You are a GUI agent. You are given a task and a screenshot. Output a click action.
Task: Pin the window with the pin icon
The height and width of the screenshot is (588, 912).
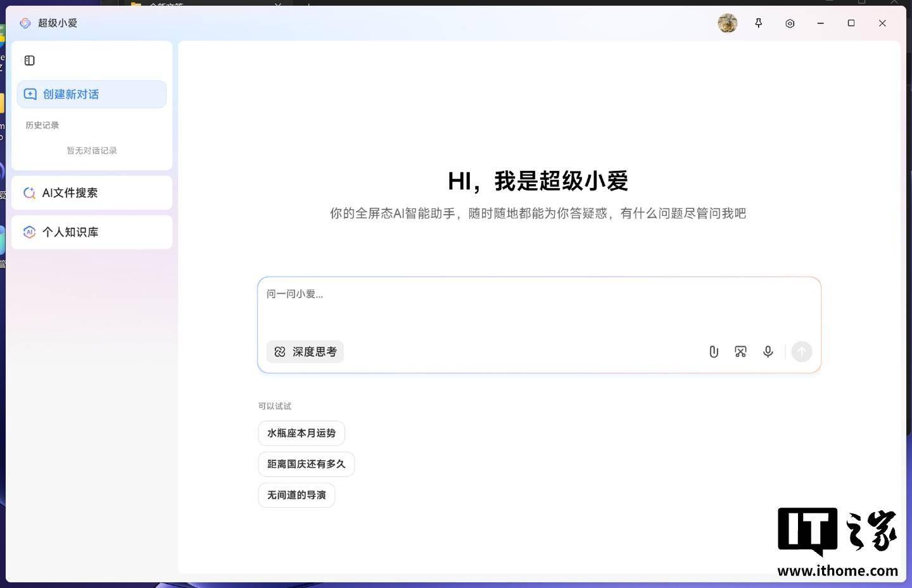point(759,23)
